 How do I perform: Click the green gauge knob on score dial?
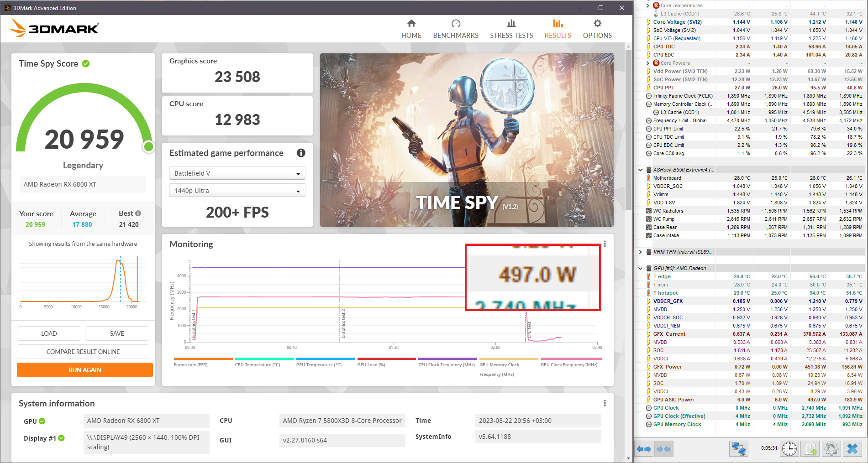(148, 147)
